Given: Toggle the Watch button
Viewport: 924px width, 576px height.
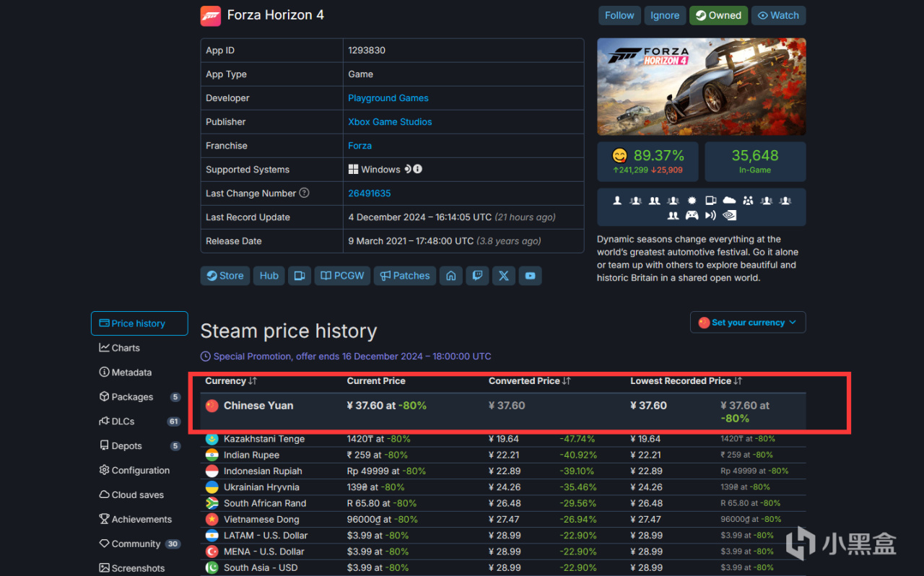Looking at the screenshot, I should point(778,15).
